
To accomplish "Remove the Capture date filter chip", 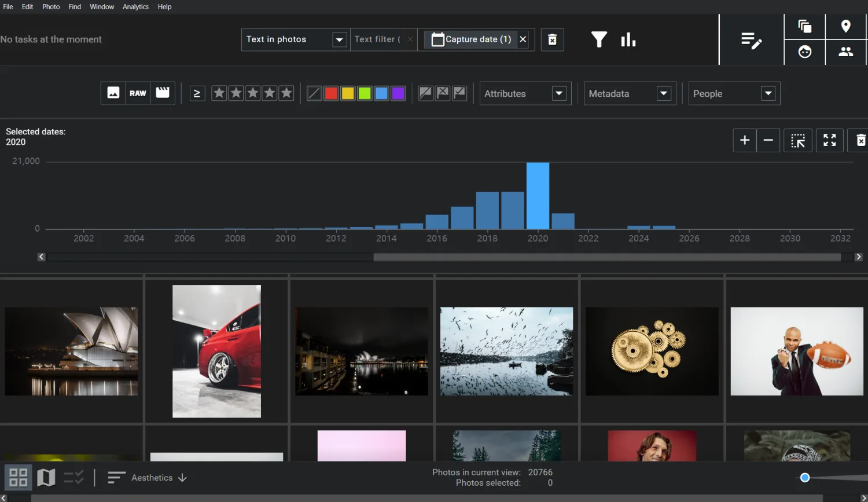I will [x=523, y=39].
